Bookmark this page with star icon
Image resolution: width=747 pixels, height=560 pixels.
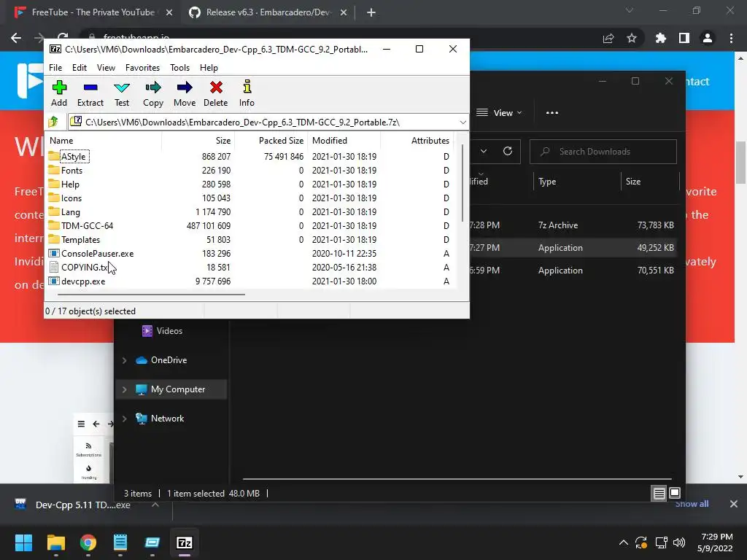[632, 38]
